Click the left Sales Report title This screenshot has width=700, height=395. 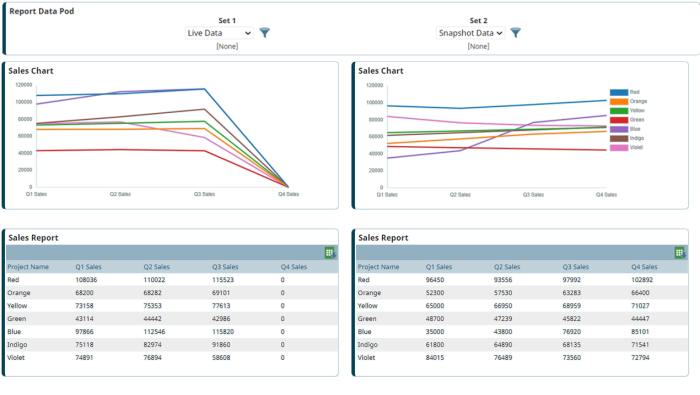point(33,238)
